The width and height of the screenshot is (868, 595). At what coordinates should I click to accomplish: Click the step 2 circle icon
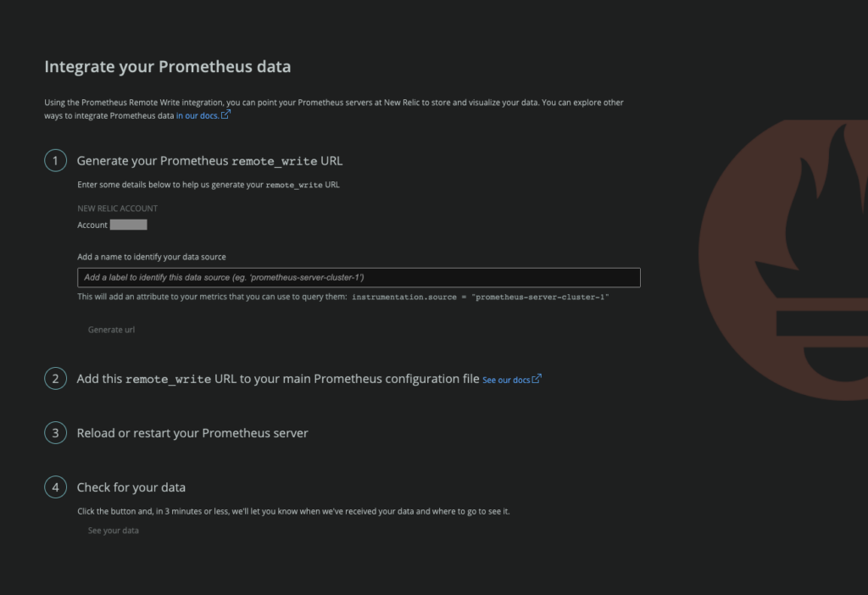[55, 379]
